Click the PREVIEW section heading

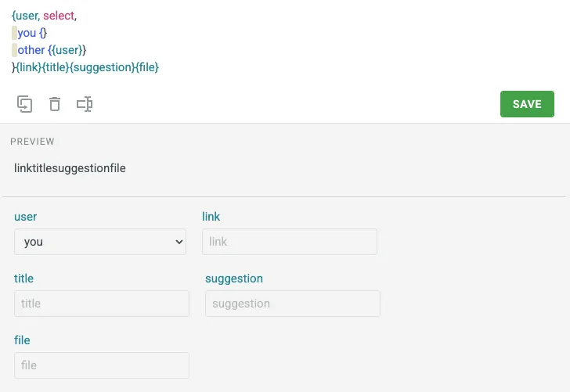click(x=32, y=142)
